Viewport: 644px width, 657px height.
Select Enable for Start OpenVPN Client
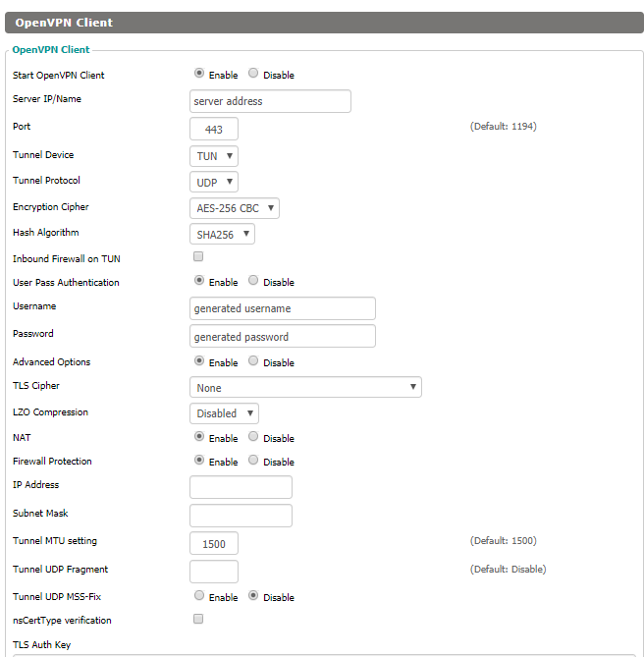[x=199, y=74]
